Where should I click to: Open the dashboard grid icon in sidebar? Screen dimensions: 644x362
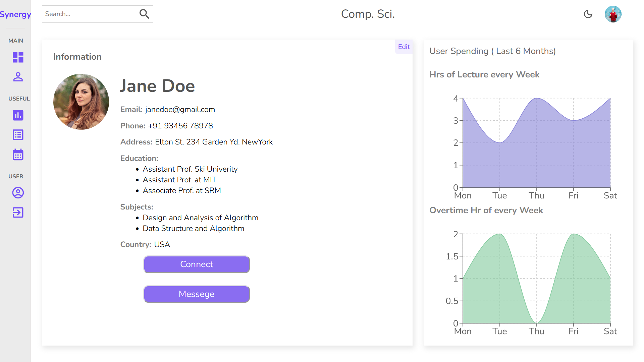click(18, 57)
